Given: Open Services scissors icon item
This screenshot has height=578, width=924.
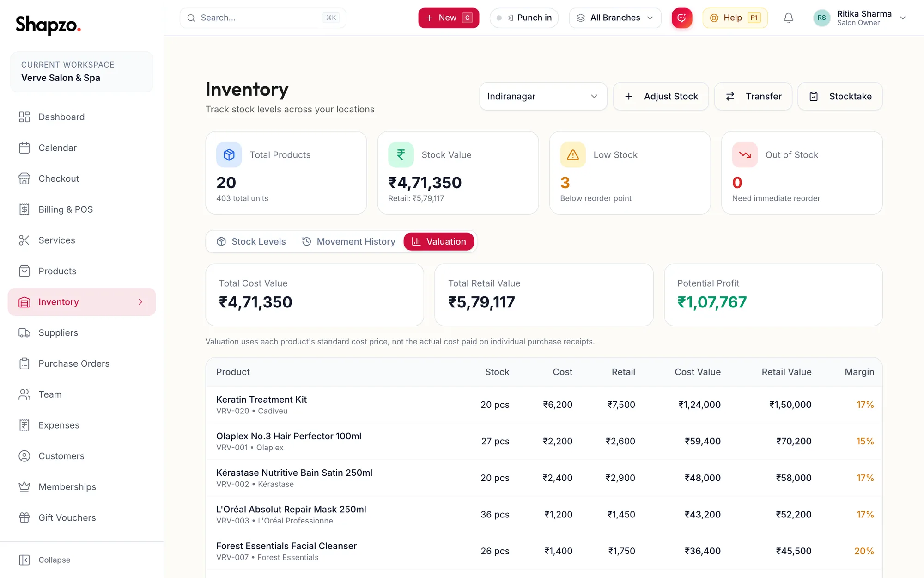Looking at the screenshot, I should [24, 240].
